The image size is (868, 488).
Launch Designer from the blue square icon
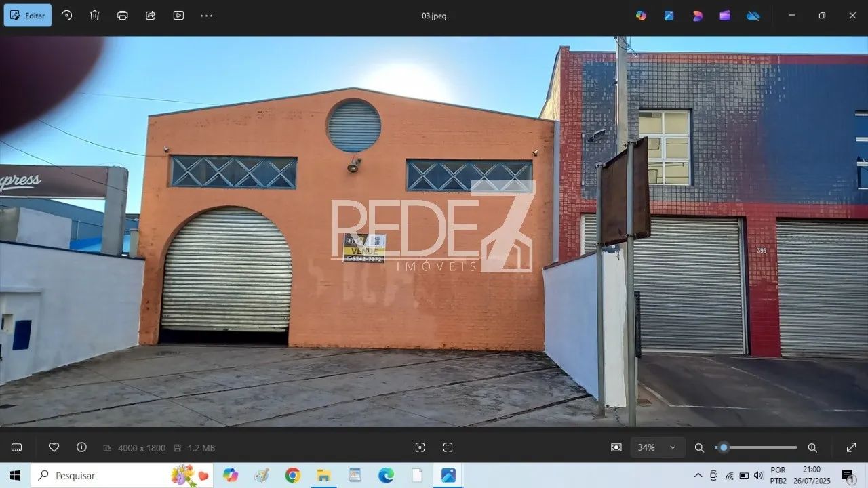point(669,16)
